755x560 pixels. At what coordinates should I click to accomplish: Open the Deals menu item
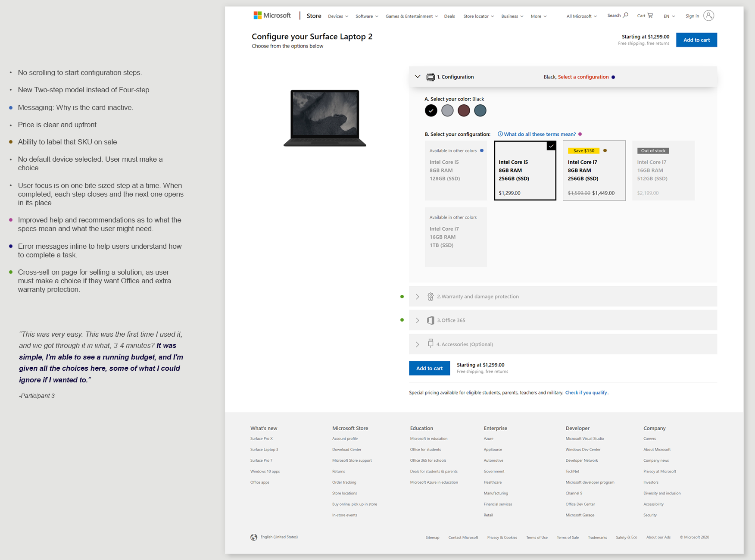click(x=449, y=16)
